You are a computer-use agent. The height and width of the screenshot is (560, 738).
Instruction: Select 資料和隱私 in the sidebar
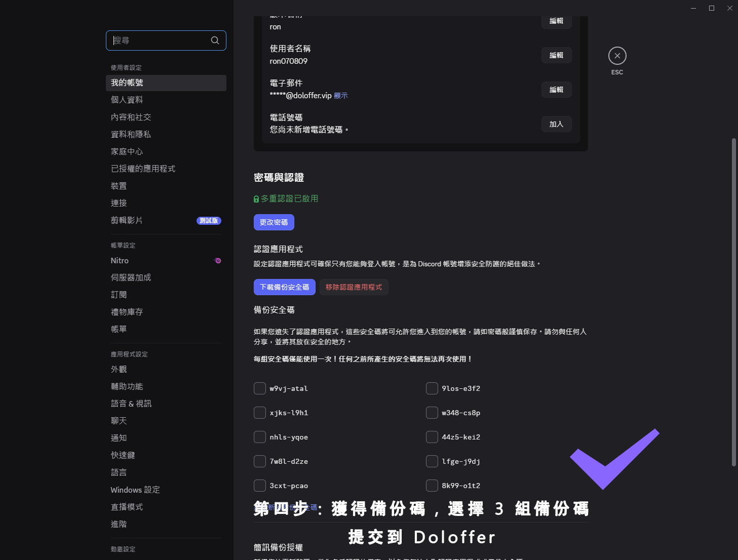point(166,135)
